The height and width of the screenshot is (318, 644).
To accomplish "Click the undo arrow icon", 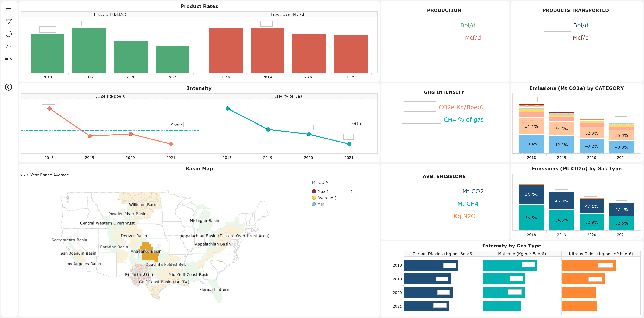I will tap(8, 58).
